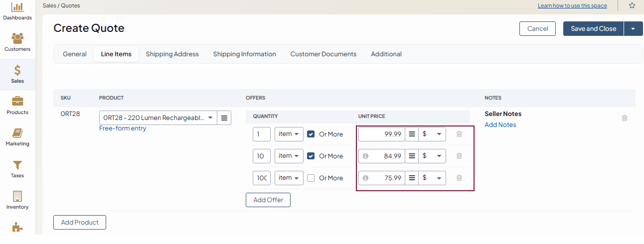This screenshot has width=644, height=244.
Task: Uncheck Or More for quantity 1
Action: coord(311,134)
